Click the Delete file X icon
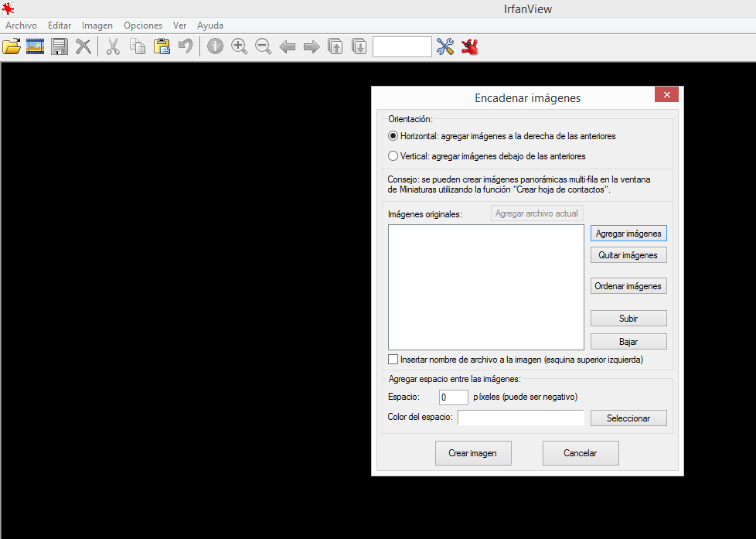756x539 pixels. click(x=83, y=47)
